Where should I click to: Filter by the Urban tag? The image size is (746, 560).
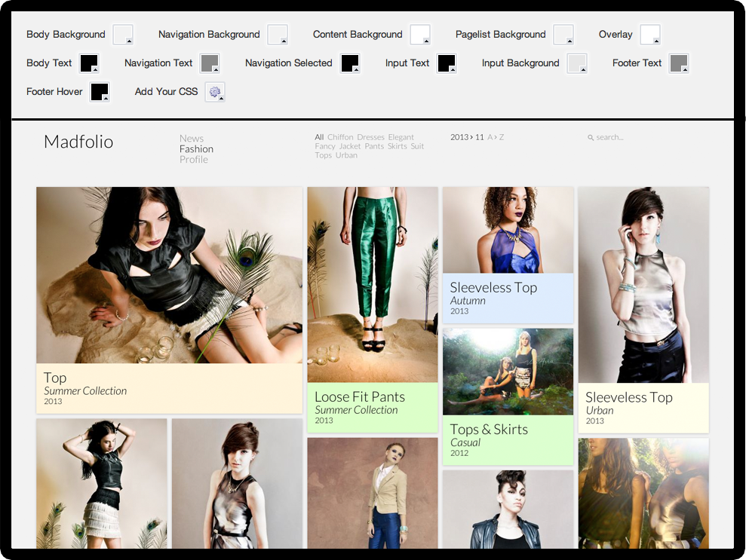346,155
